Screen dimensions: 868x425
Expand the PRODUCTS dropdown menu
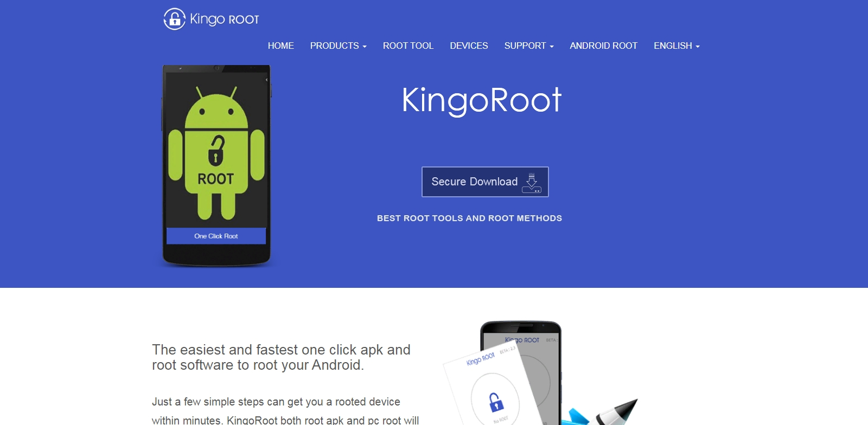[x=338, y=46]
